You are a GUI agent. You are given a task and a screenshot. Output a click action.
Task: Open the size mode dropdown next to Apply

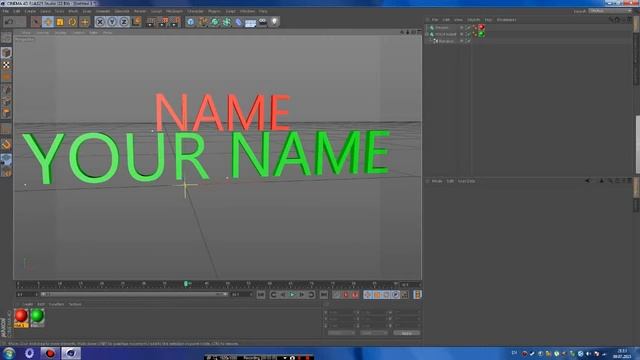(373, 333)
